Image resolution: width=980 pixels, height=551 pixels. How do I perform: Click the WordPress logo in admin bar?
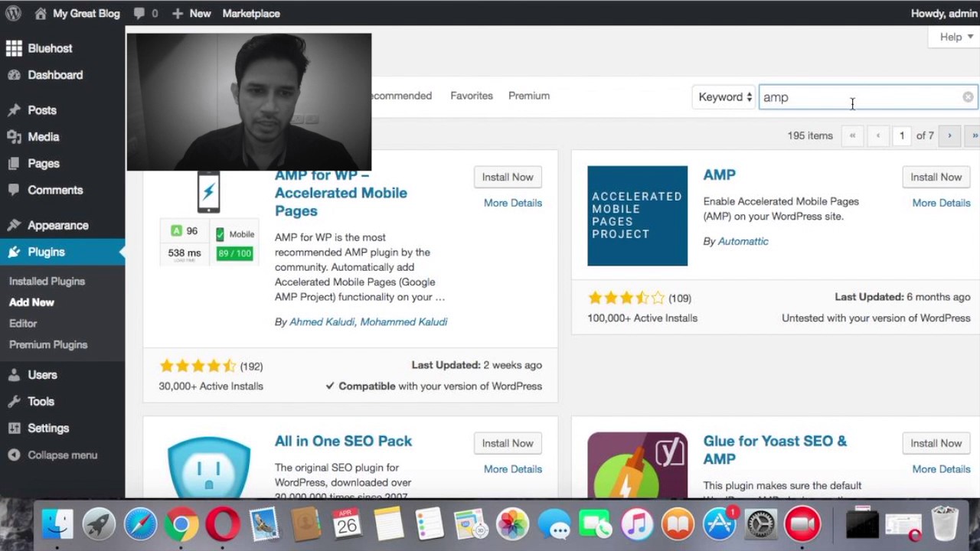13,13
